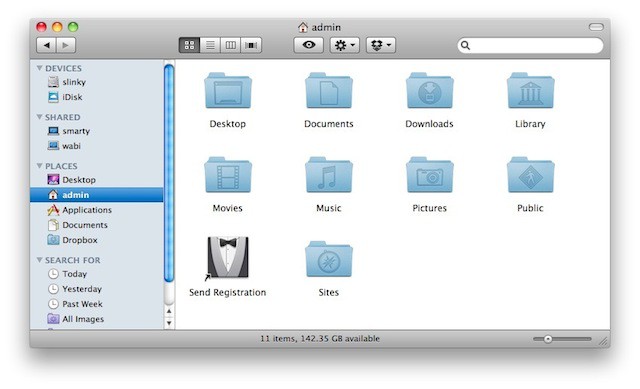Click the toolbar hide pill button
Viewport: 640px width, 389px height.
coord(596,27)
